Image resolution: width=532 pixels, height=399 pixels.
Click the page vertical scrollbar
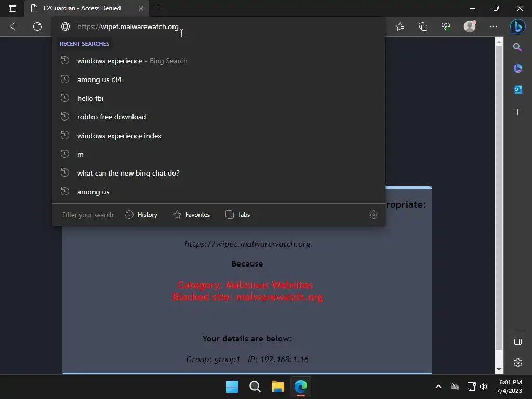point(499,197)
